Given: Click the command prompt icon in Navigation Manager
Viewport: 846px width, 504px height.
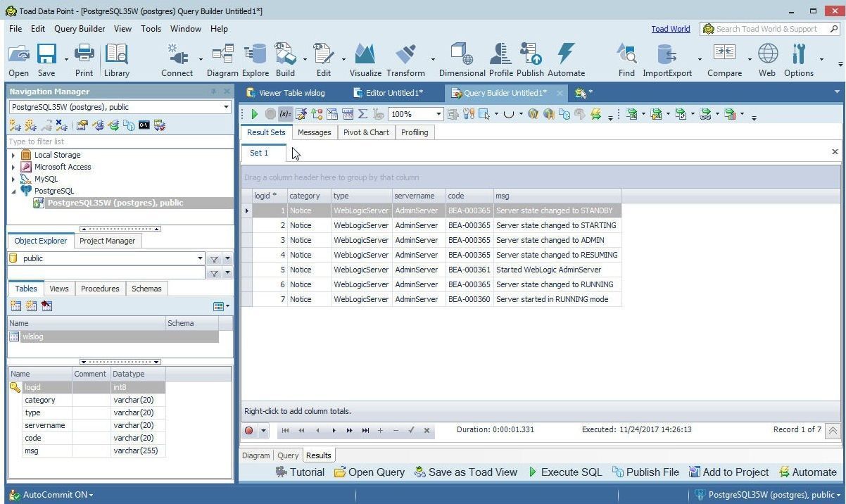Looking at the screenshot, I should pos(144,125).
